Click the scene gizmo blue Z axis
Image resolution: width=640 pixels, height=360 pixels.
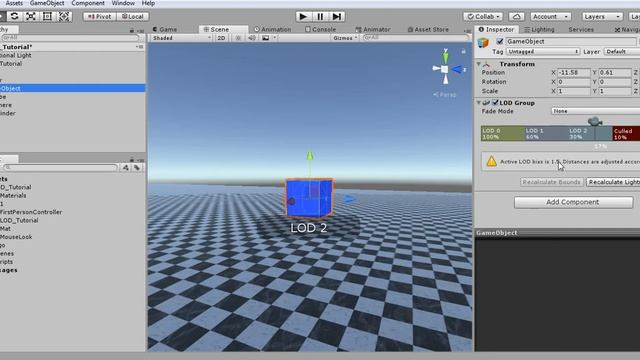pos(458,70)
